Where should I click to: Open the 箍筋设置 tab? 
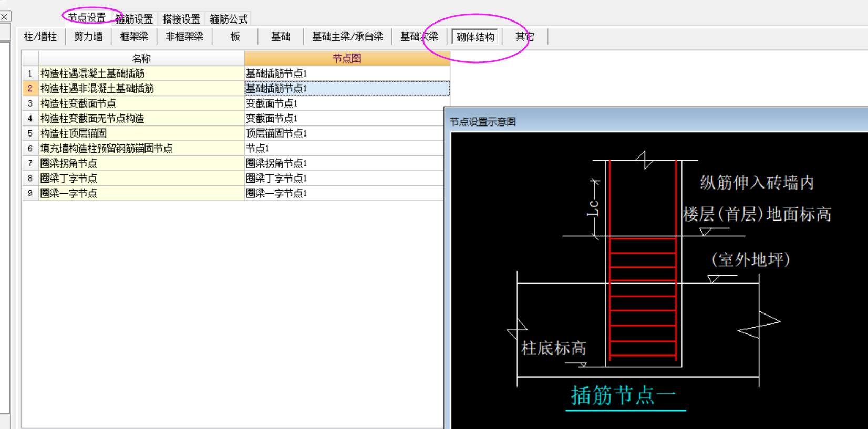134,19
